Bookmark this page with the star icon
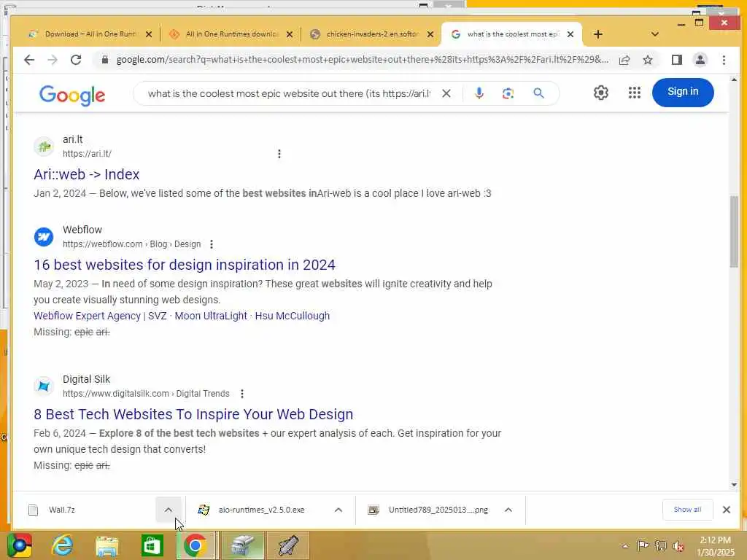This screenshot has height=560, width=747. click(x=648, y=60)
